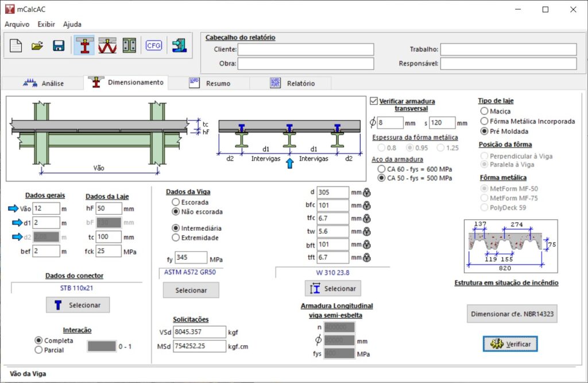
Task: Click the Verificar button
Action: click(510, 344)
